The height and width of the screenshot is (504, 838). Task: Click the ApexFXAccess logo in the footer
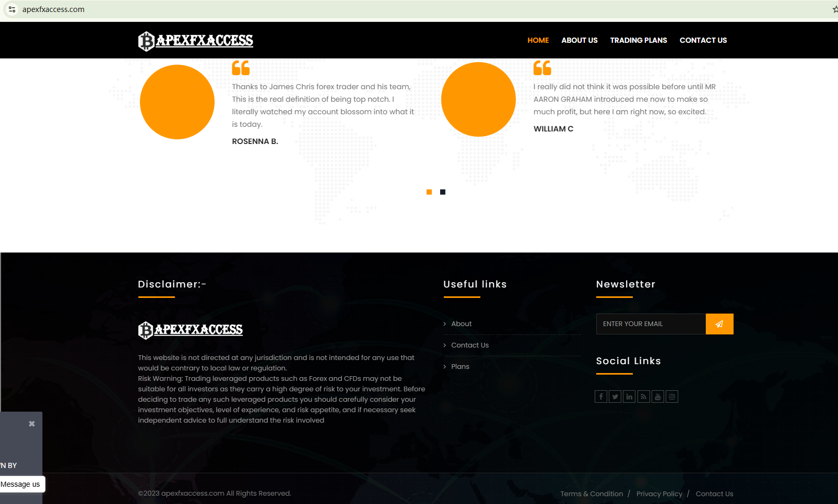coord(191,330)
